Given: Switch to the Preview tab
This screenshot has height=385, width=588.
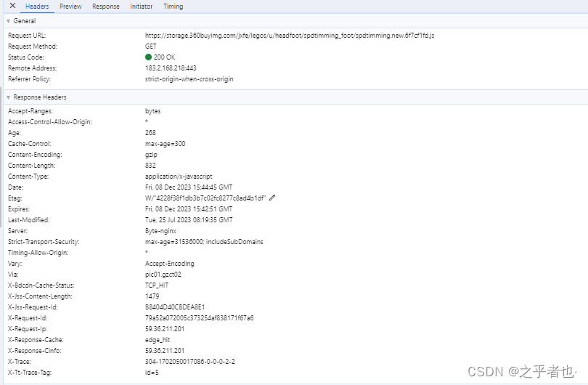Looking at the screenshot, I should [x=70, y=7].
